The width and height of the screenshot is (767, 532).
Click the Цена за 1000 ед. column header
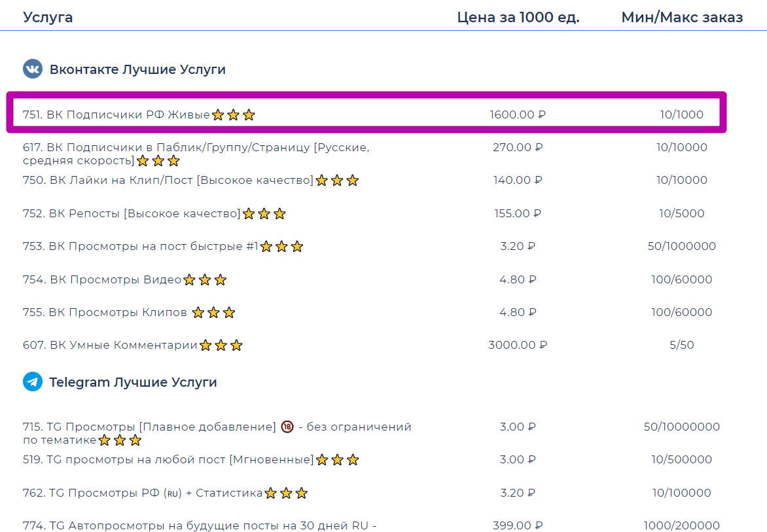pos(518,18)
